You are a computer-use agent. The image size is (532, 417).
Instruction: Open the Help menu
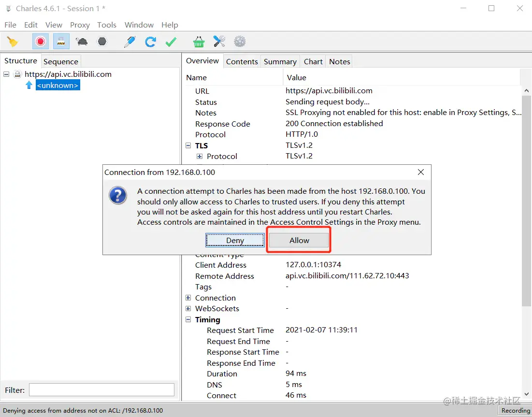coord(170,25)
